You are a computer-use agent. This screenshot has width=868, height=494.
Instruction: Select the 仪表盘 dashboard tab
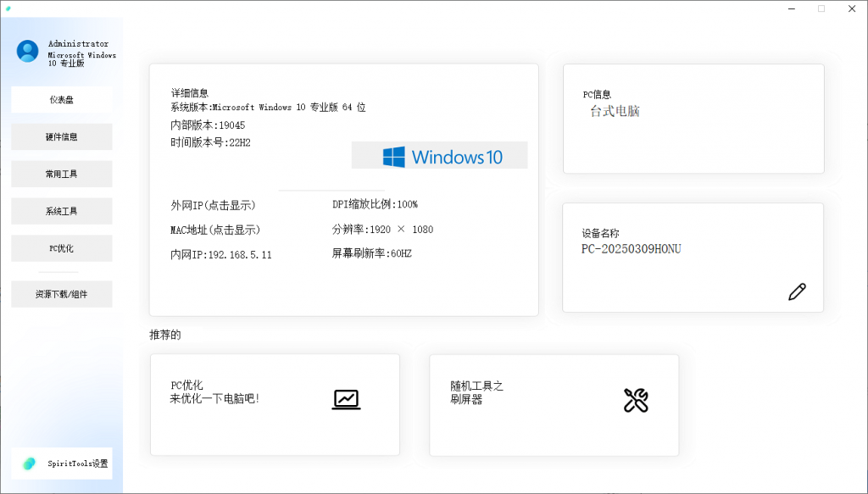[61, 100]
